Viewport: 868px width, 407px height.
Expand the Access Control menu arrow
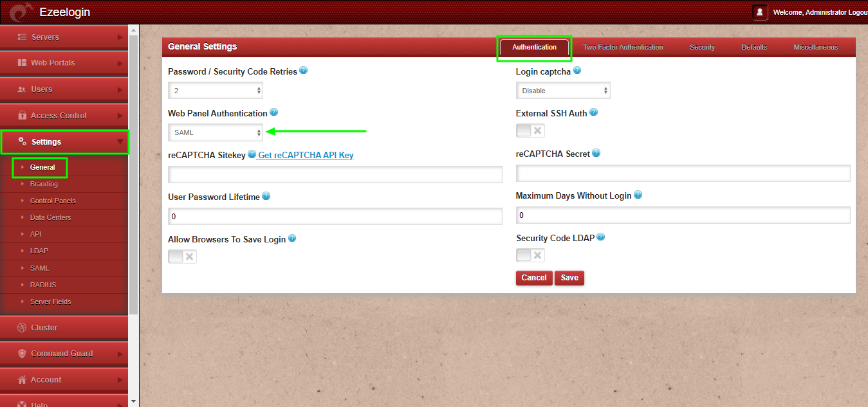pos(120,116)
